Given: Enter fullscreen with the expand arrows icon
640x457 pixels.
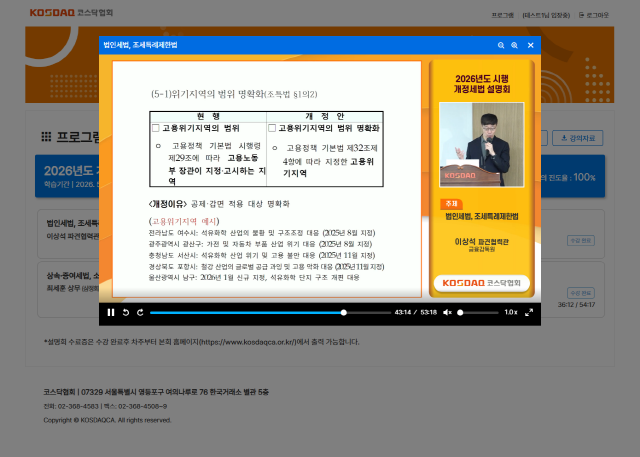Looking at the screenshot, I should click(x=529, y=313).
